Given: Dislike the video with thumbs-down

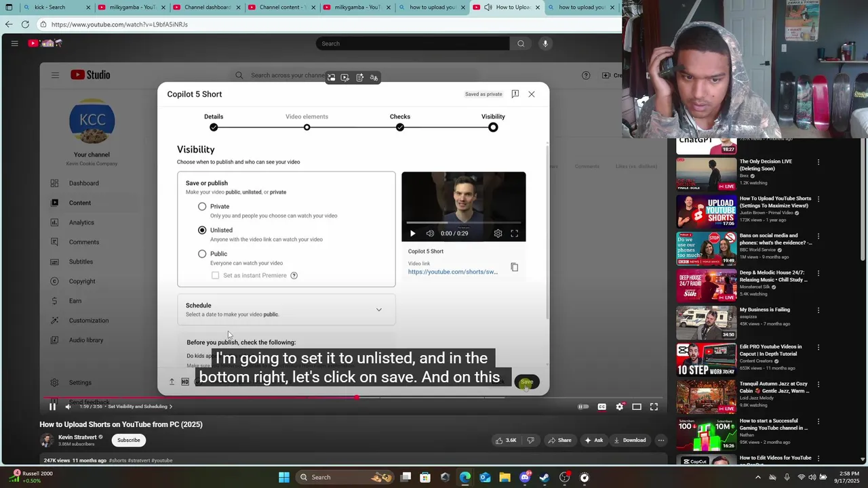Looking at the screenshot, I should click(x=530, y=440).
